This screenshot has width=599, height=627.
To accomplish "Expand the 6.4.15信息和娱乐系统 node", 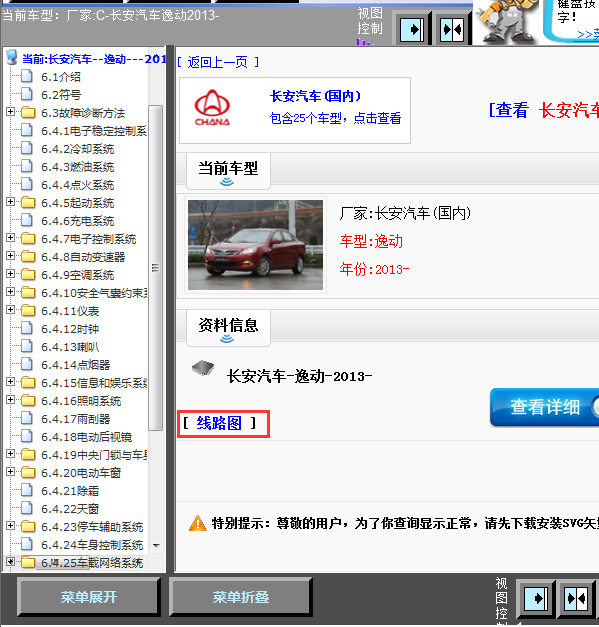I will [11, 381].
